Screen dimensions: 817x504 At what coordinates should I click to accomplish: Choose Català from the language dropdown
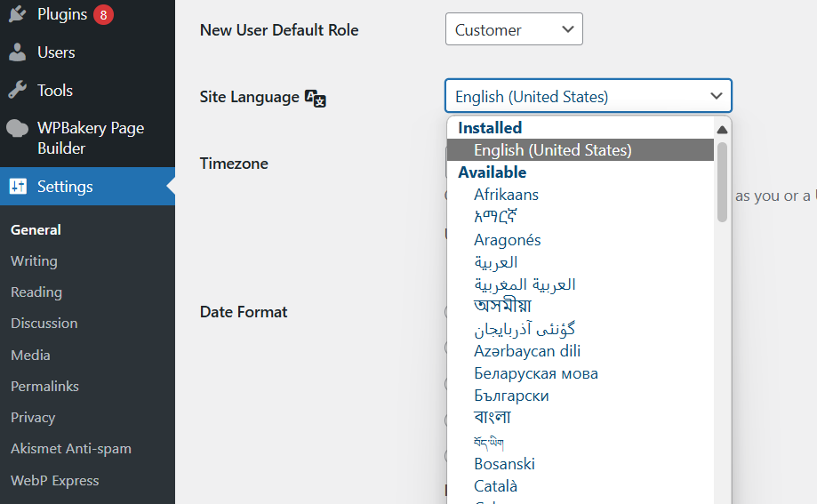tap(495, 486)
